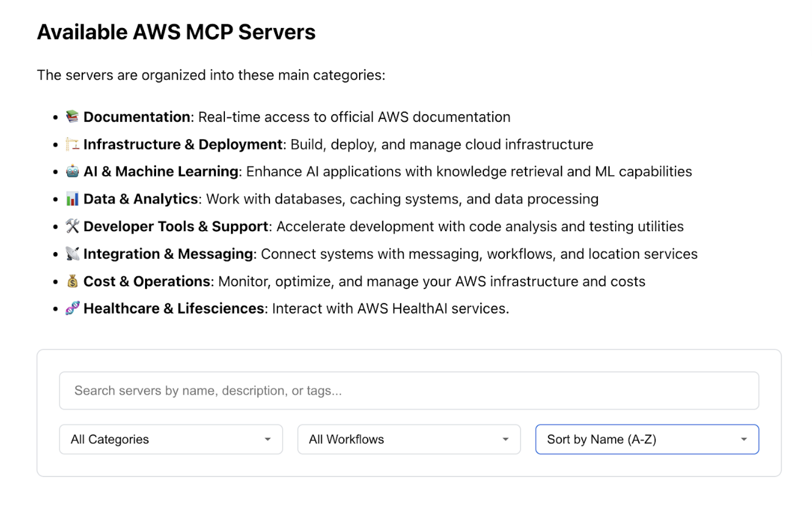The image size is (812, 521).
Task: Click the text 'Interact with AWS HealthAI services.'
Action: click(x=391, y=309)
